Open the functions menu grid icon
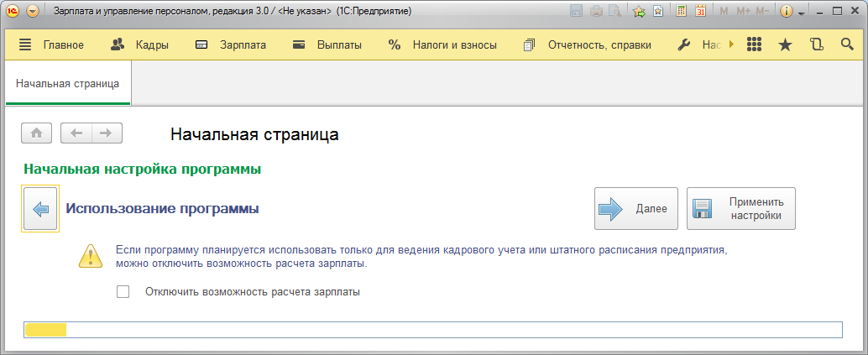The height and width of the screenshot is (355, 868). pos(754,44)
